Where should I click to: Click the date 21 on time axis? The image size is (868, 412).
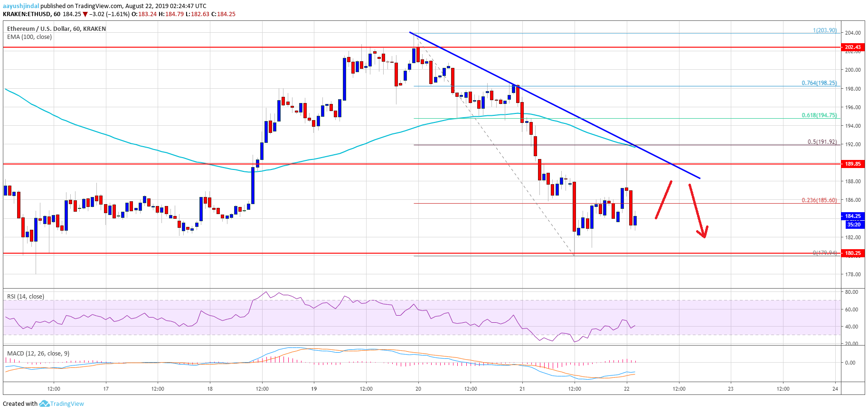pyautogui.click(x=522, y=389)
